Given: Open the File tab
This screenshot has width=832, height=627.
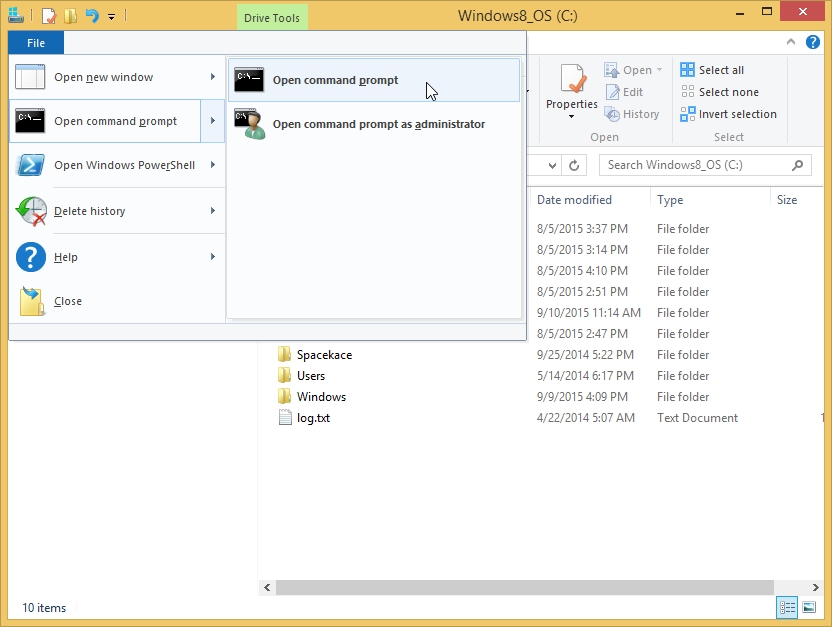Looking at the screenshot, I should tap(36, 43).
